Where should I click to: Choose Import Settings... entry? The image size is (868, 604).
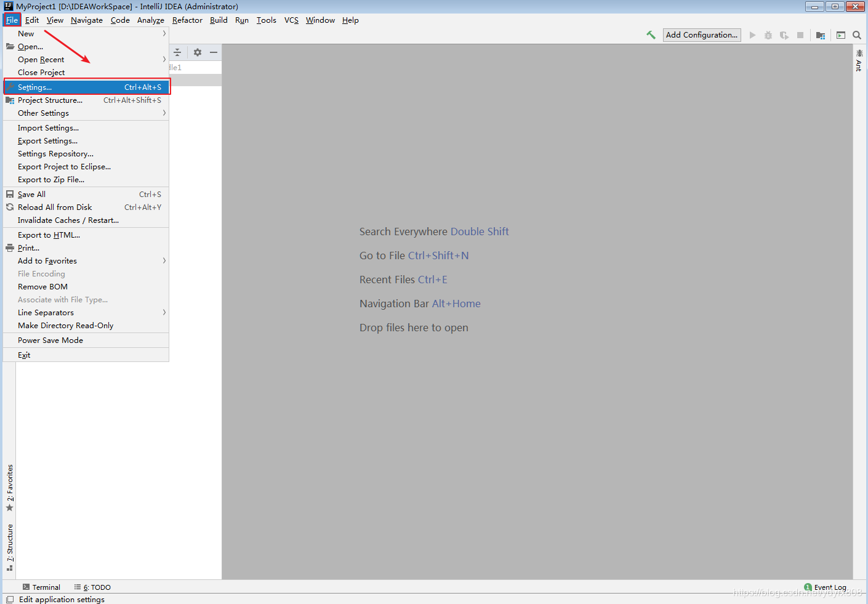tap(86, 127)
